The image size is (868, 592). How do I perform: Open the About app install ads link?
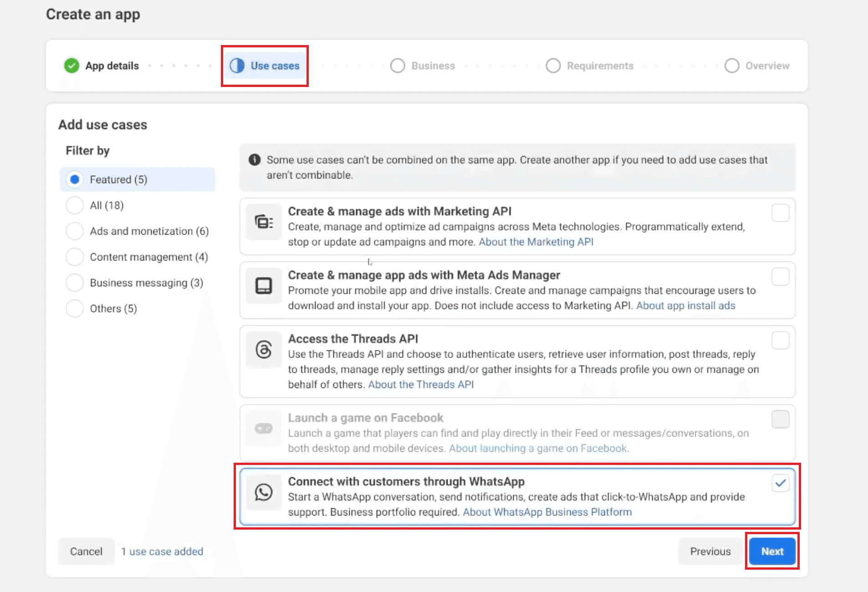click(x=686, y=306)
